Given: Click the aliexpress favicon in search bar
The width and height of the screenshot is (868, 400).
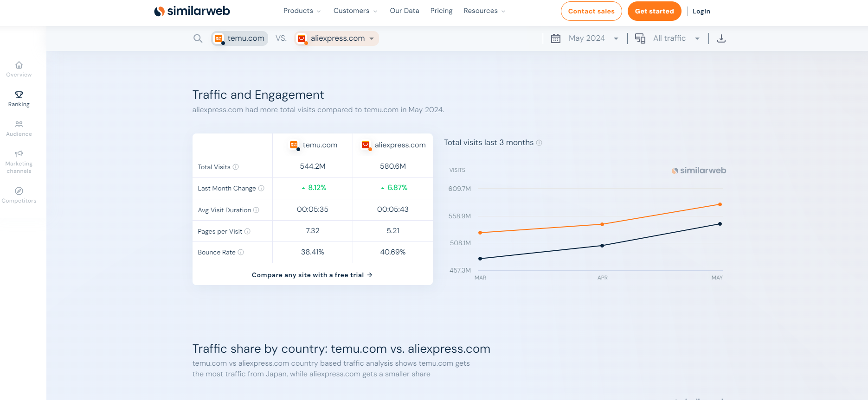Looking at the screenshot, I should (302, 38).
